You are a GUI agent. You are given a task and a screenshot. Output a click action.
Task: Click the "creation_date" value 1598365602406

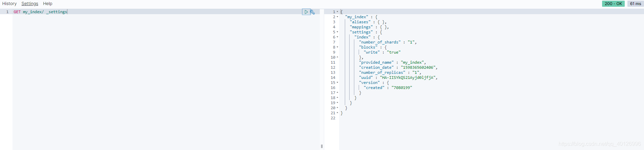(x=419, y=67)
